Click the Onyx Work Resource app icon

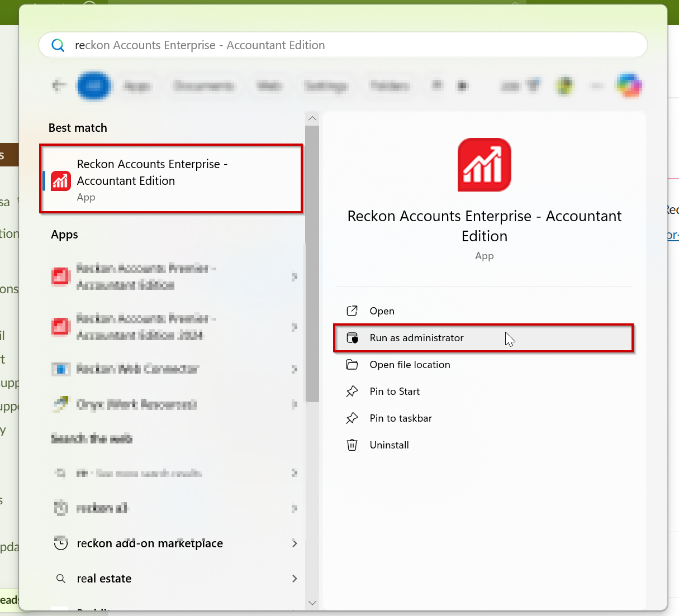(61, 404)
